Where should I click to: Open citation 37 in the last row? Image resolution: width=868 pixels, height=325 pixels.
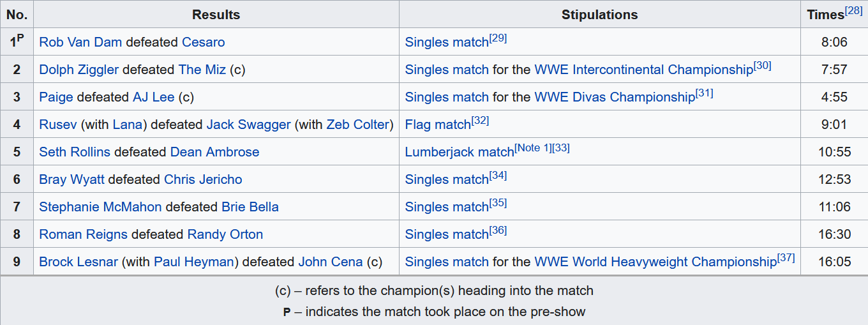pos(786,258)
